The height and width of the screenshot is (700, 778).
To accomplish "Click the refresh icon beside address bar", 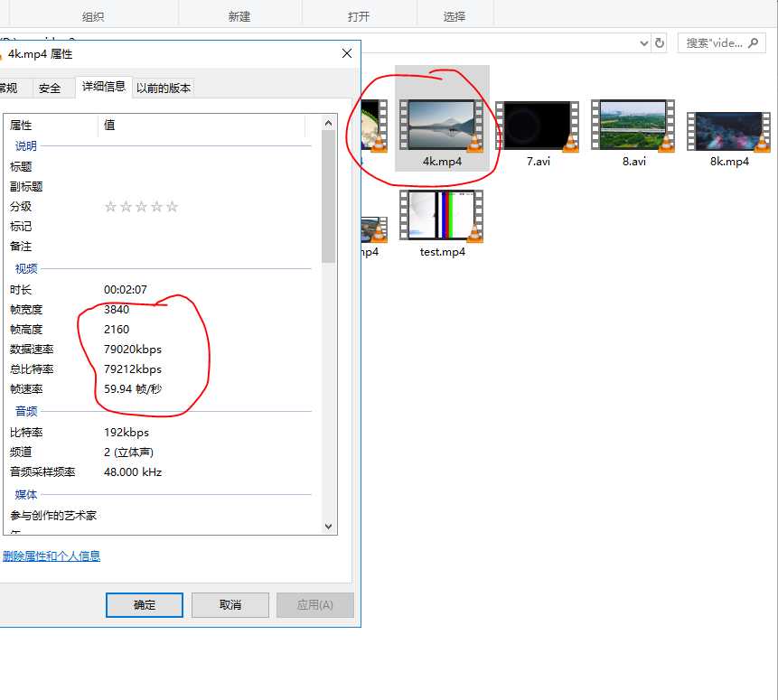I will 659,43.
